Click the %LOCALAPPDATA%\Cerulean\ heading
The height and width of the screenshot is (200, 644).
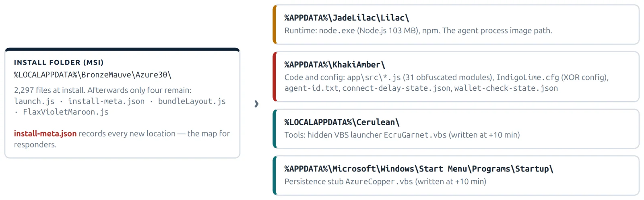tap(342, 122)
